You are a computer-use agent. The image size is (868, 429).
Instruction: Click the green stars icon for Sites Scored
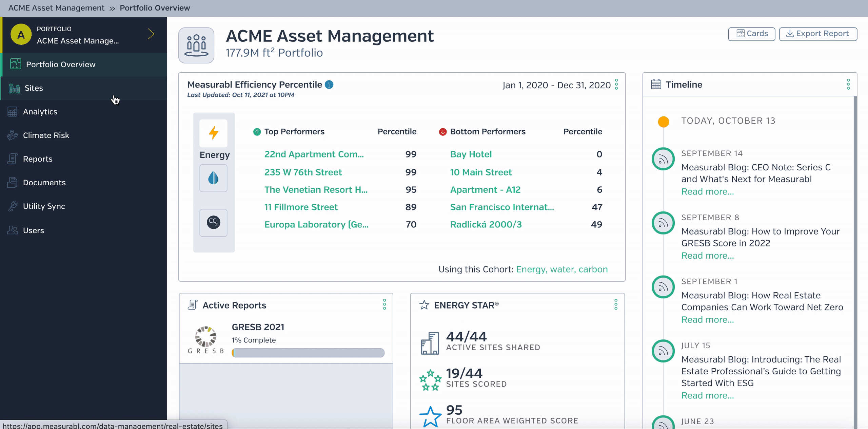coord(430,380)
